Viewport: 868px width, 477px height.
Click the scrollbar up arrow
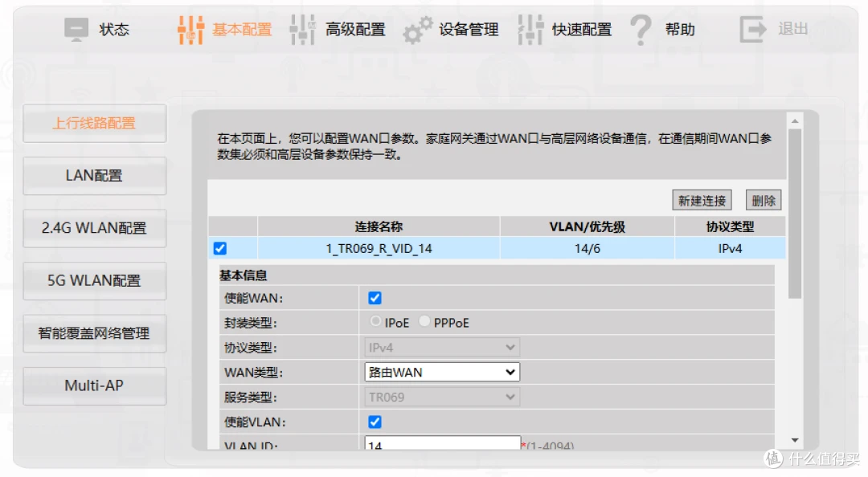(x=795, y=121)
